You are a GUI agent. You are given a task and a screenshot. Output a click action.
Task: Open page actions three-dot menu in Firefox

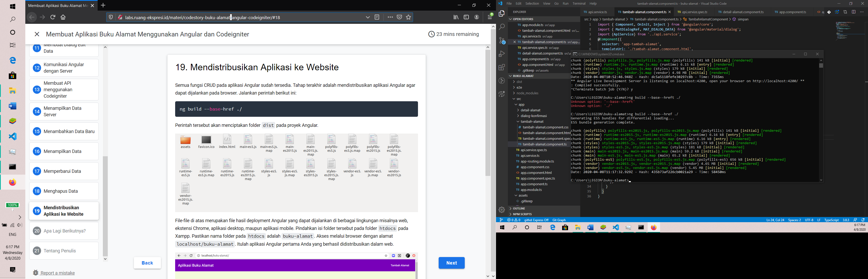[390, 17]
